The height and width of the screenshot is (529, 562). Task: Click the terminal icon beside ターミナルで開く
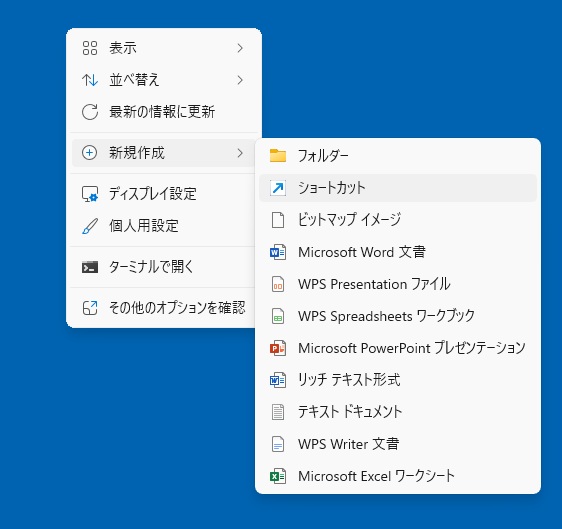click(x=90, y=267)
